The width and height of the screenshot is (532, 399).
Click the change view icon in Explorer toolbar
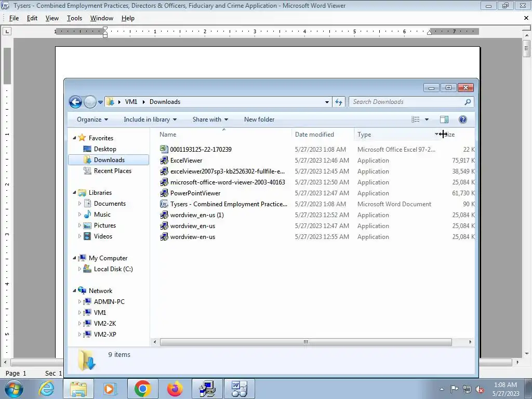coord(416,119)
